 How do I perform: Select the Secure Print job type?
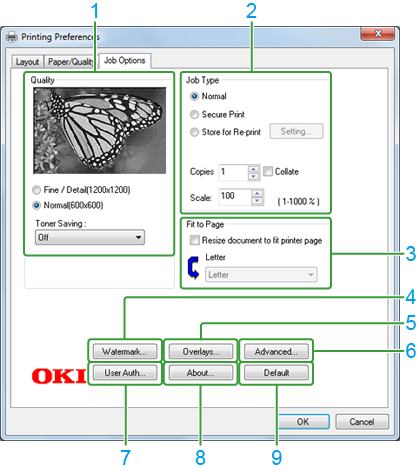click(194, 114)
